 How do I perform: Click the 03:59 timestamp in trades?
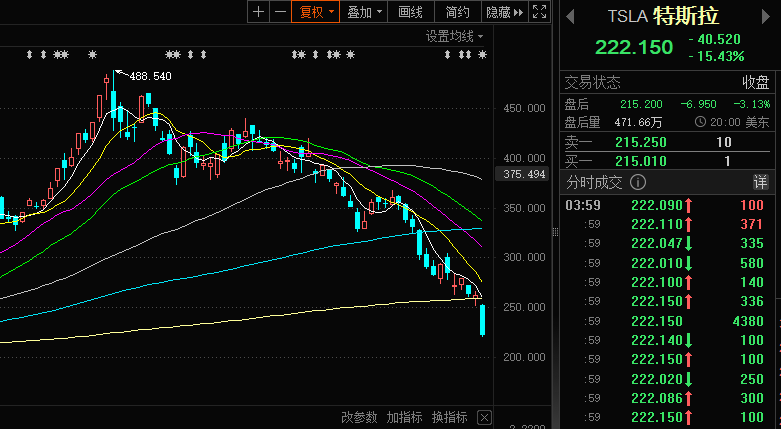[583, 205]
